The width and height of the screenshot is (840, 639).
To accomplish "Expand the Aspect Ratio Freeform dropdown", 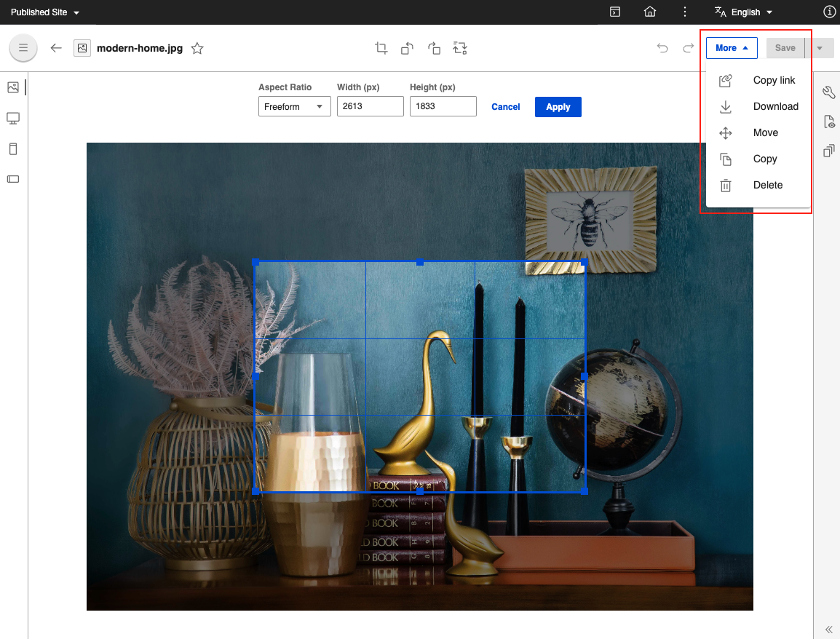I will tap(294, 107).
